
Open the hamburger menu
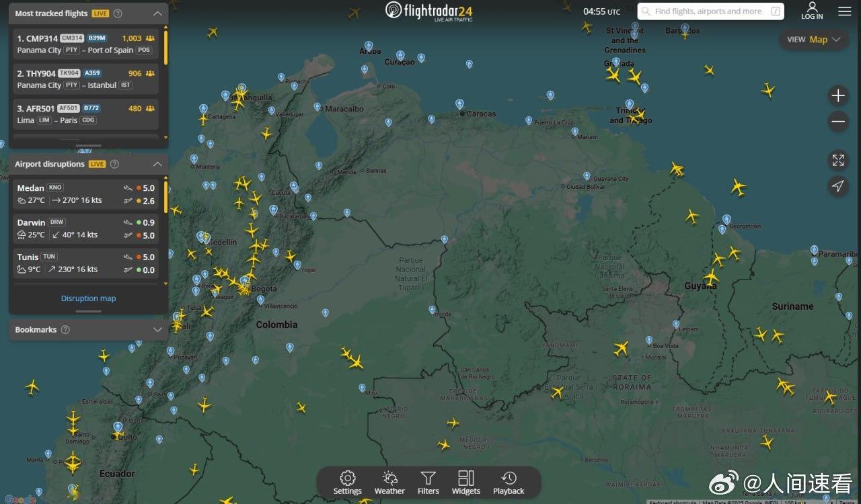tap(844, 11)
